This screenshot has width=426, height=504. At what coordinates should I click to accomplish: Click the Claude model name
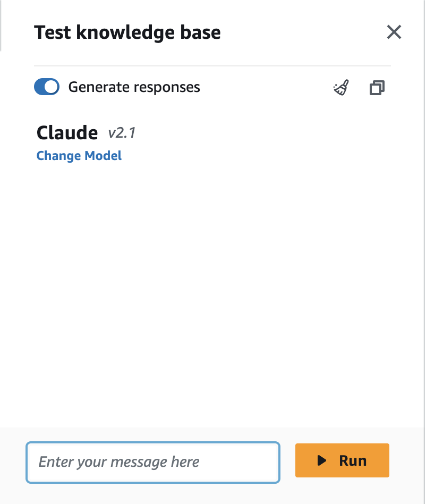pos(67,132)
